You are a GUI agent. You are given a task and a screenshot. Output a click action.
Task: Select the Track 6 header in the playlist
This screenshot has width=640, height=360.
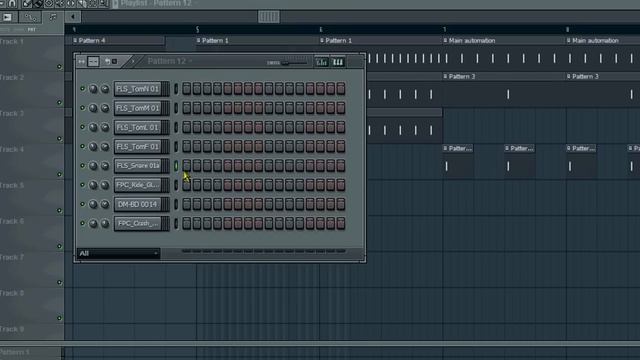click(31, 233)
